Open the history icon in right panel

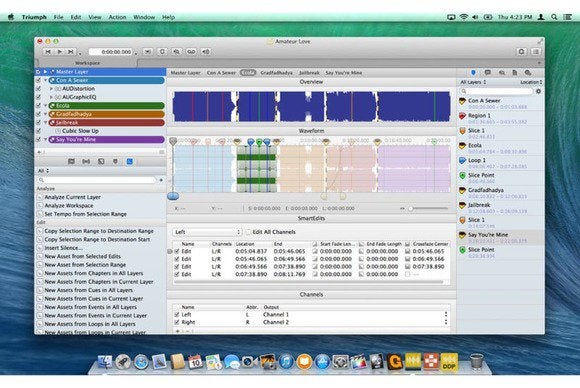pos(501,73)
